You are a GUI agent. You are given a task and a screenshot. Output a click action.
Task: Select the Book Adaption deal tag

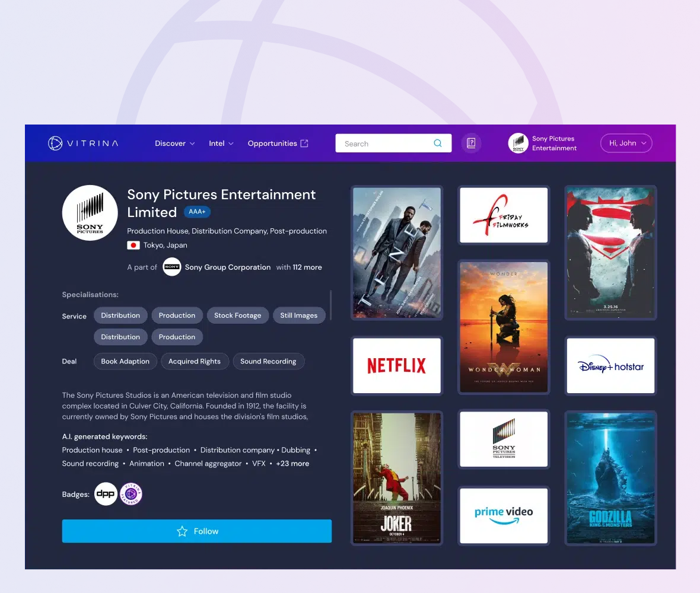[125, 361]
